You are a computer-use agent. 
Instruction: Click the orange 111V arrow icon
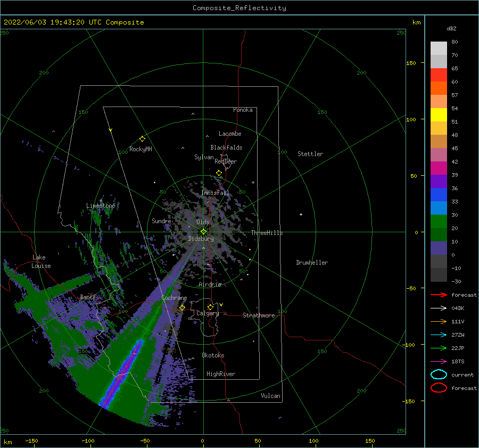[439, 321]
